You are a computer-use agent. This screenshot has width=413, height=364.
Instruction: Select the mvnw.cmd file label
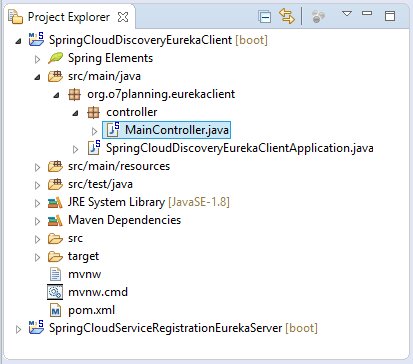pyautogui.click(x=98, y=292)
